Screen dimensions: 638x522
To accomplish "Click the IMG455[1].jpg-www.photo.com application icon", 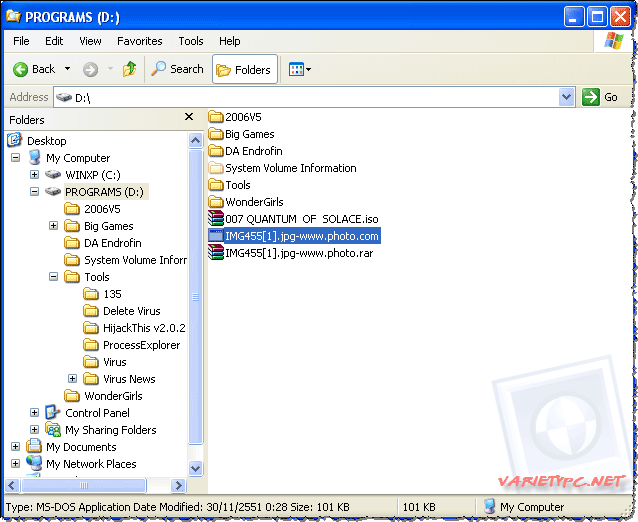I will point(216,236).
